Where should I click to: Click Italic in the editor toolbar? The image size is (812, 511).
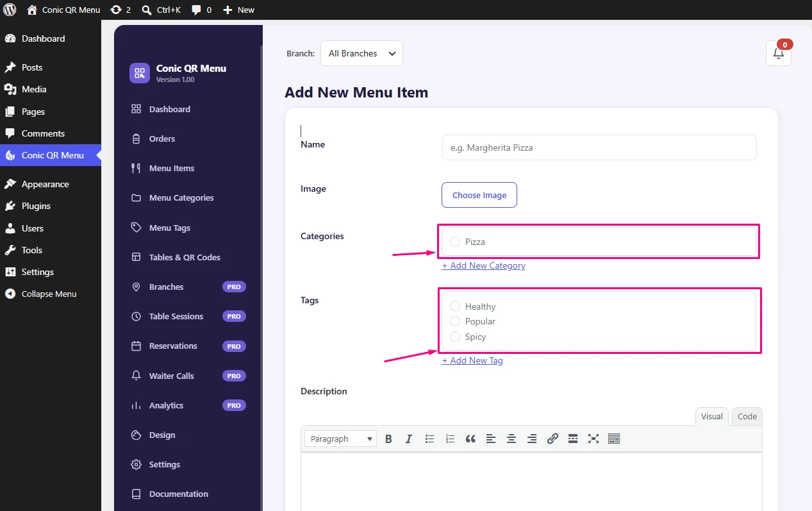coord(409,439)
